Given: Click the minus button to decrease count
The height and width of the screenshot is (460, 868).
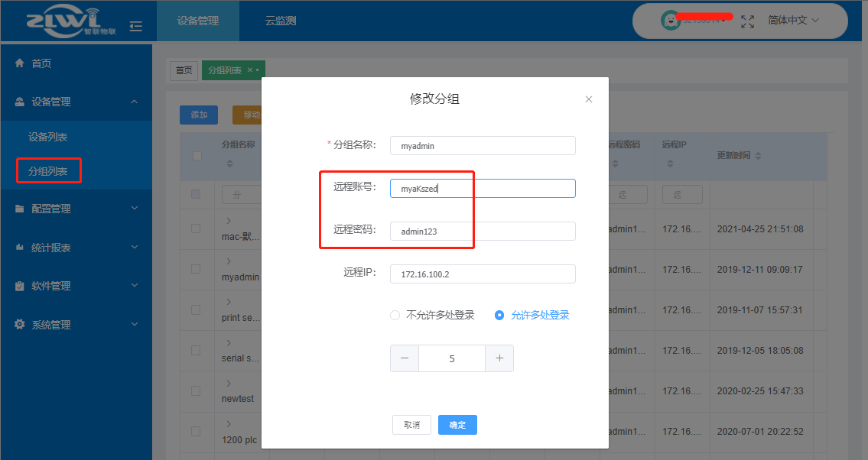Looking at the screenshot, I should point(405,358).
